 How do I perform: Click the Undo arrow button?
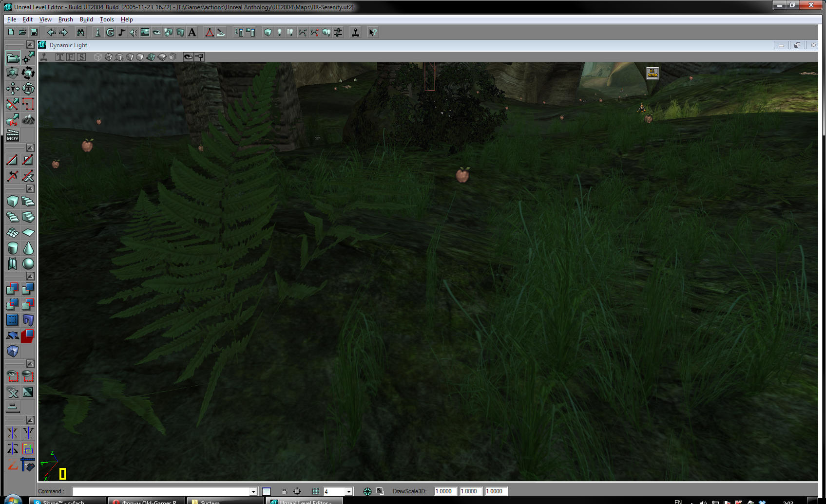(x=51, y=32)
